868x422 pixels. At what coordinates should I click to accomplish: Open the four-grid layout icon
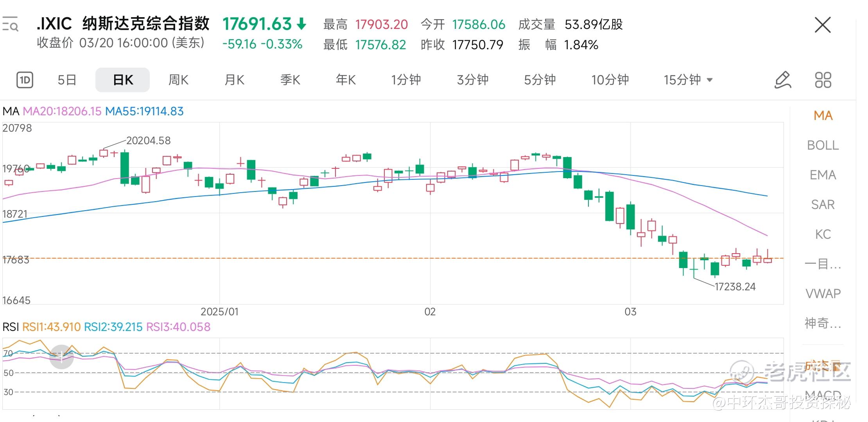point(823,80)
